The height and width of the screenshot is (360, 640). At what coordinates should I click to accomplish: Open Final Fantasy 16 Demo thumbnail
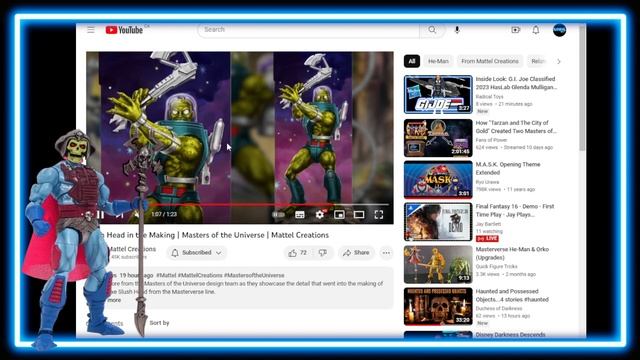438,222
